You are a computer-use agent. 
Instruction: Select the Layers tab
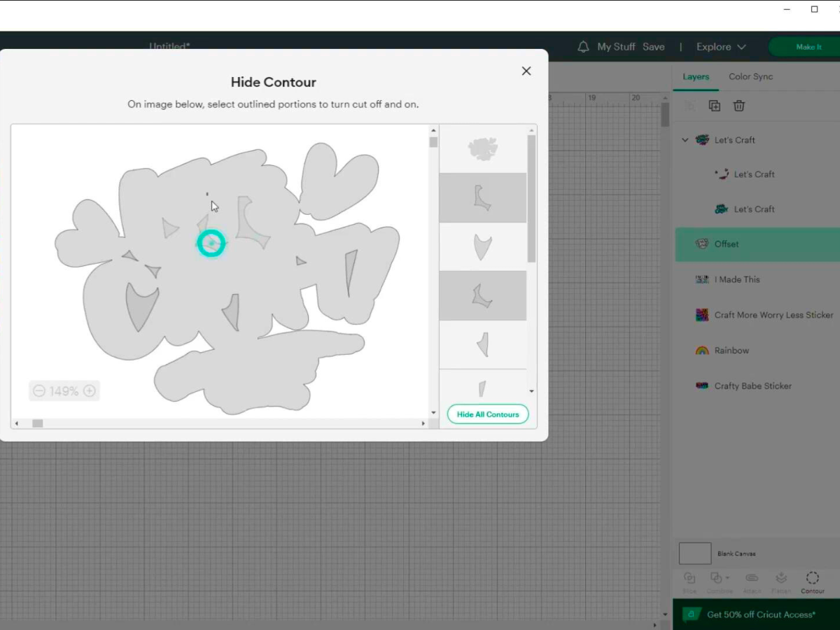coord(696,77)
